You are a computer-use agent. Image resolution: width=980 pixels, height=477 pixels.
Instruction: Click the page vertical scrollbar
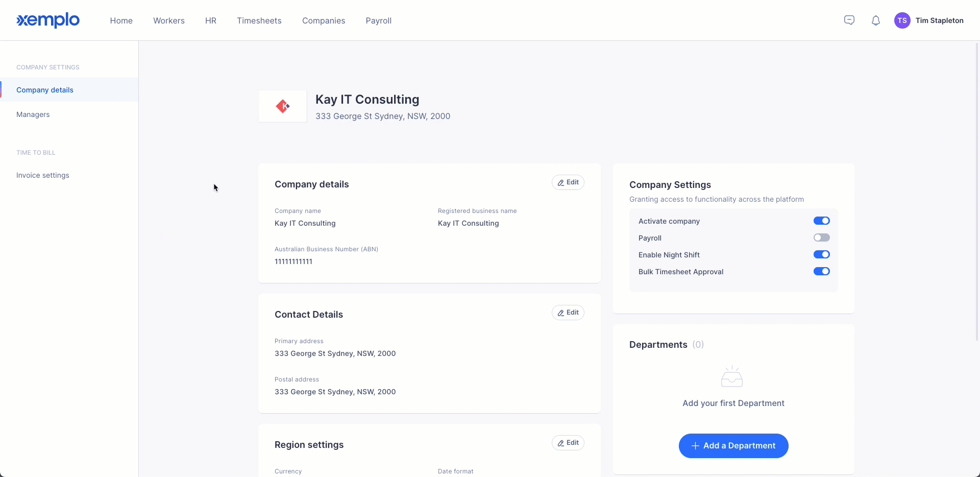click(x=977, y=192)
